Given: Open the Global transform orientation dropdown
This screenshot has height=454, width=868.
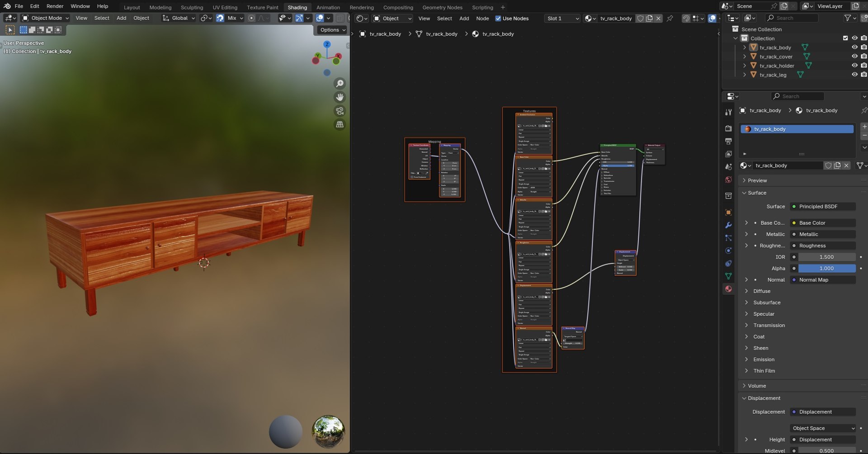Looking at the screenshot, I should coord(179,18).
